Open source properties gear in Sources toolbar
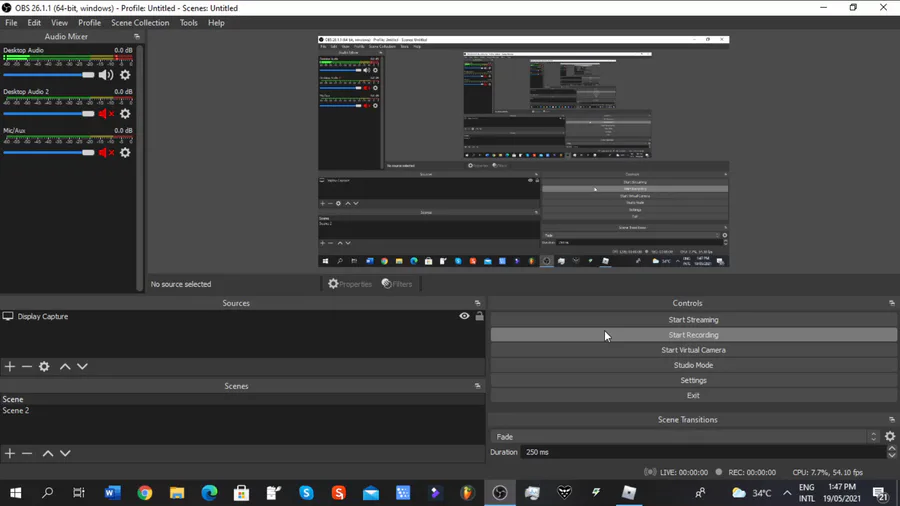900x506 pixels. pyautogui.click(x=44, y=366)
